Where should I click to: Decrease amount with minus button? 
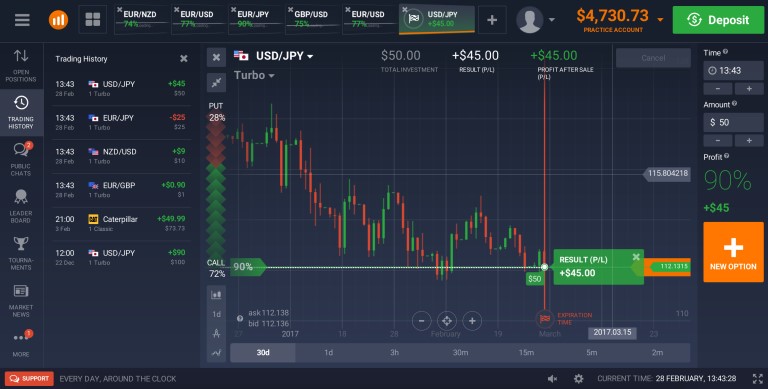click(718, 141)
